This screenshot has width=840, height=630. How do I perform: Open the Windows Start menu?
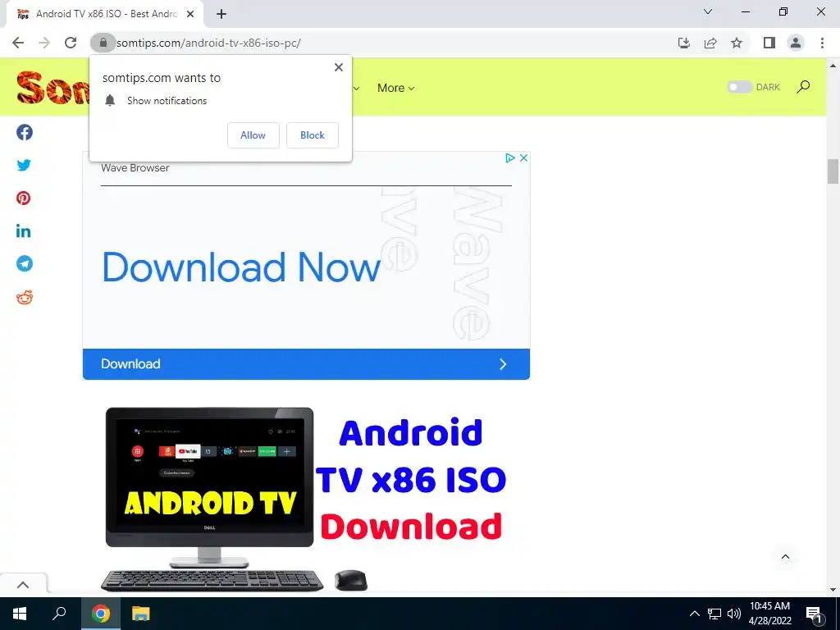tap(20, 614)
